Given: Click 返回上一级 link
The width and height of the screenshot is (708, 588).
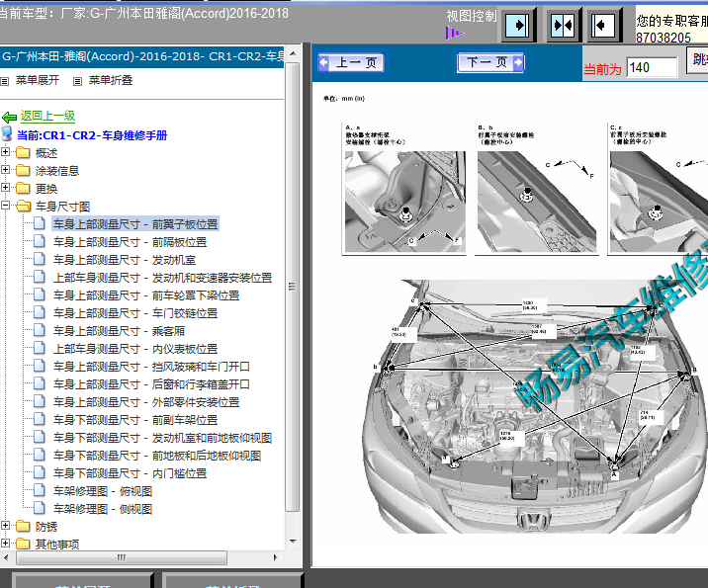Looking at the screenshot, I should click(x=47, y=116).
